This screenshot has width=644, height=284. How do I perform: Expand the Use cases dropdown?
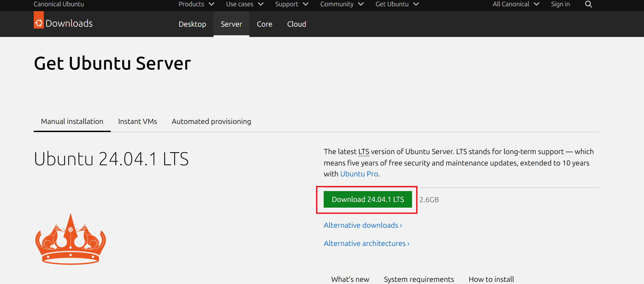coord(245,4)
